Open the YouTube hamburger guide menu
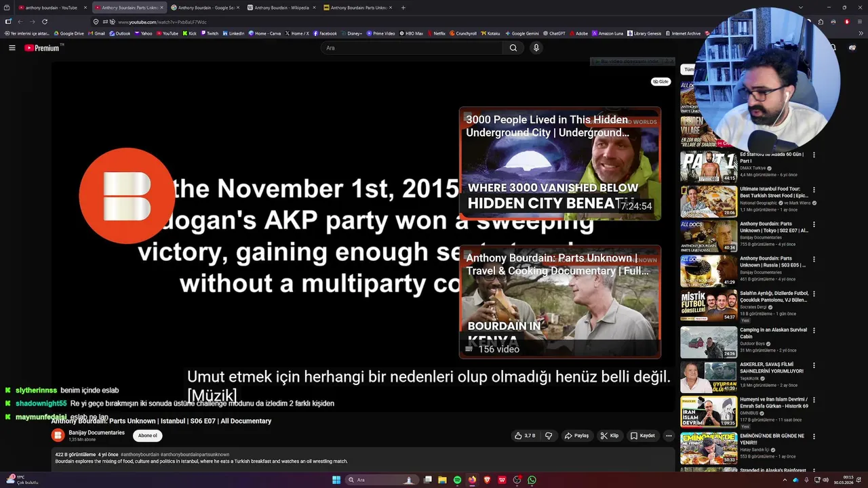Viewport: 868px width, 488px height. point(12,48)
